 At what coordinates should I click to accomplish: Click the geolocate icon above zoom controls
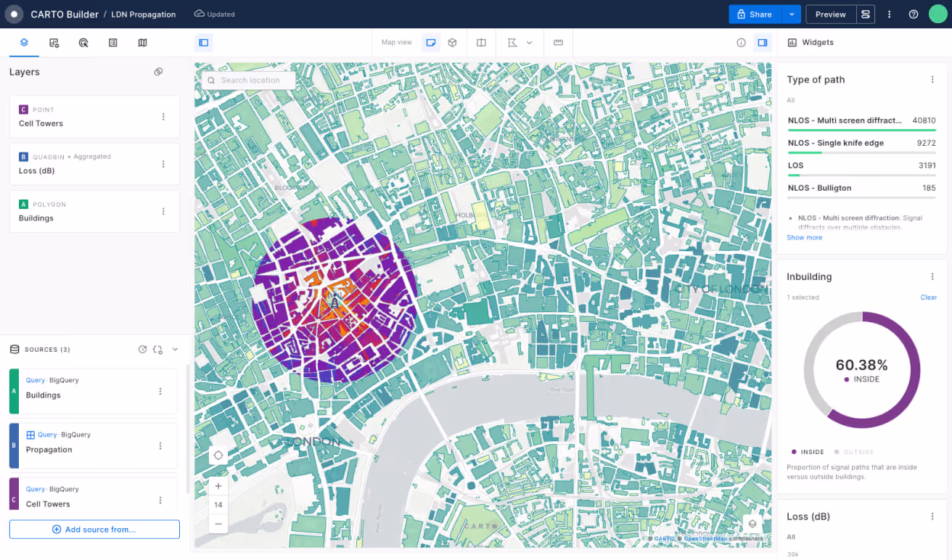coord(218,455)
